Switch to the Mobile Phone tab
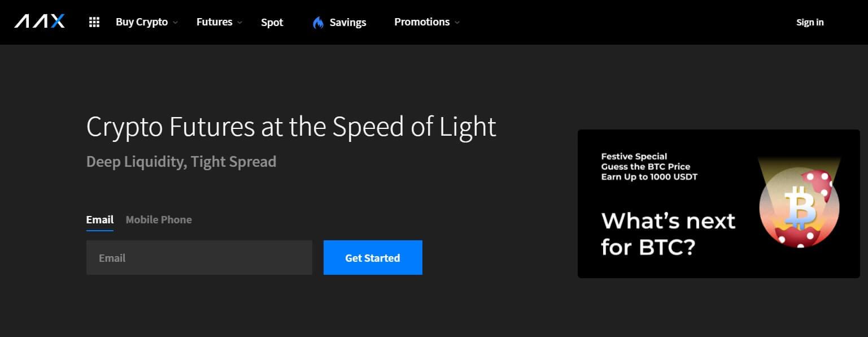Screen dimensions: 868x337 (x=159, y=220)
